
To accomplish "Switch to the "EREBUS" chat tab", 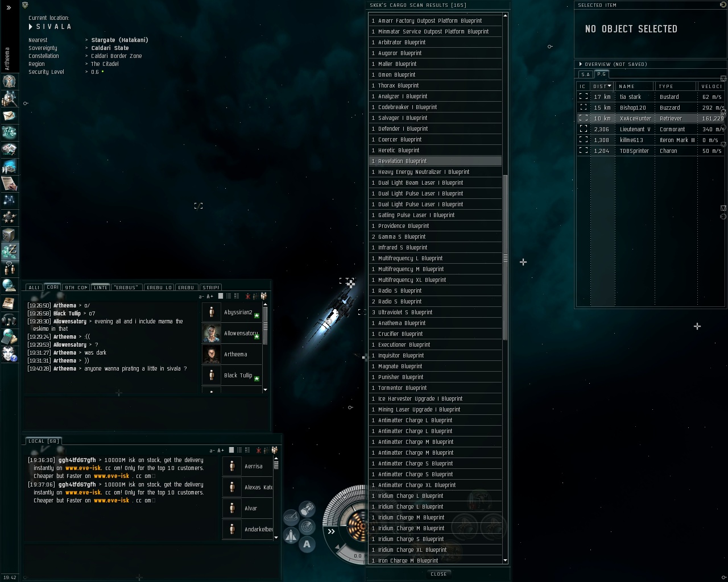I will (x=126, y=288).
